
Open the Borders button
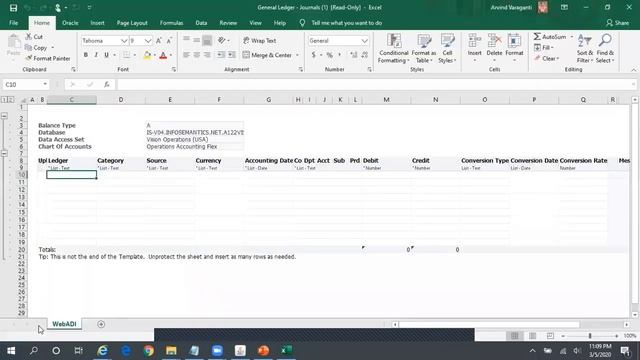(127, 55)
